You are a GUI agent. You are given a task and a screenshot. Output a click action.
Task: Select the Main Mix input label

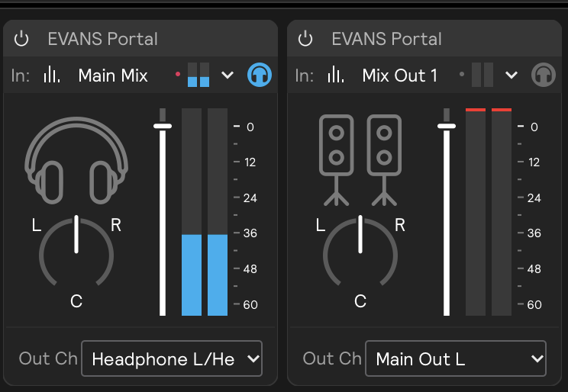pyautogui.click(x=113, y=75)
